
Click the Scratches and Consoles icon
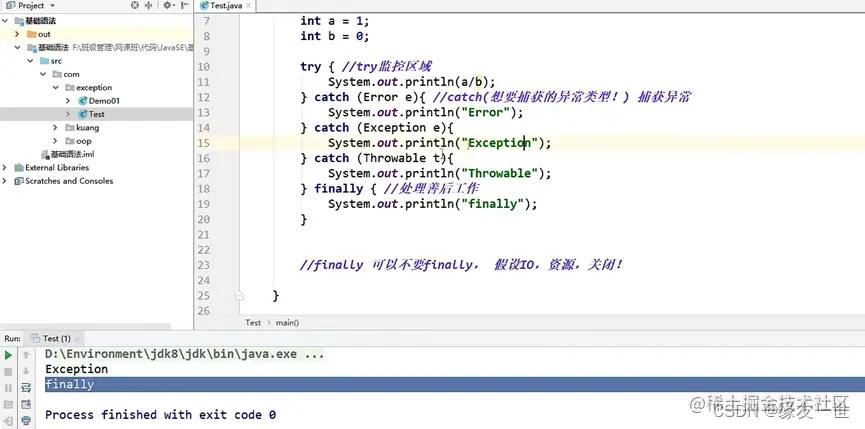click(x=19, y=181)
